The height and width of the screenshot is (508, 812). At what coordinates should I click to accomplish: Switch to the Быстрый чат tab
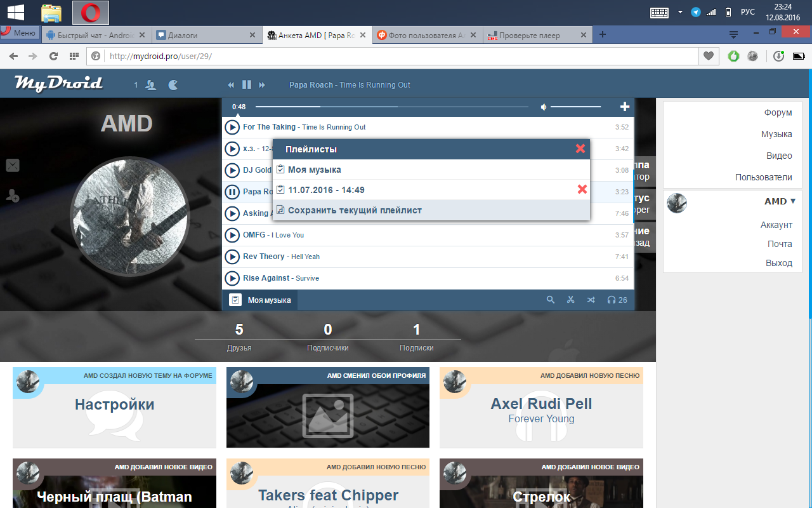[96, 36]
